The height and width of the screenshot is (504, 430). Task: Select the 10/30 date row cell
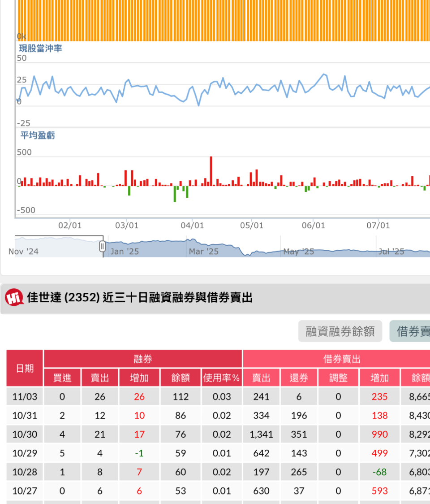click(x=25, y=434)
